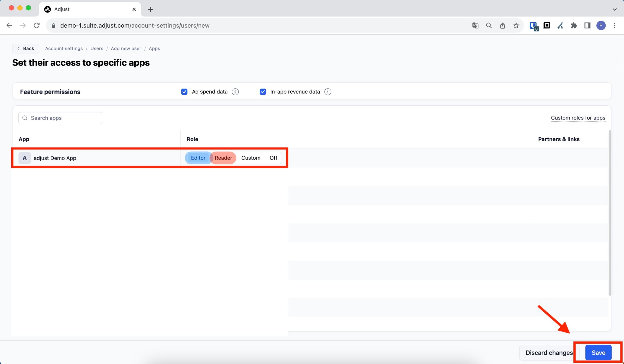Open the browser side panel icon
Screen dimensions: 624x364
[x=587, y=25]
